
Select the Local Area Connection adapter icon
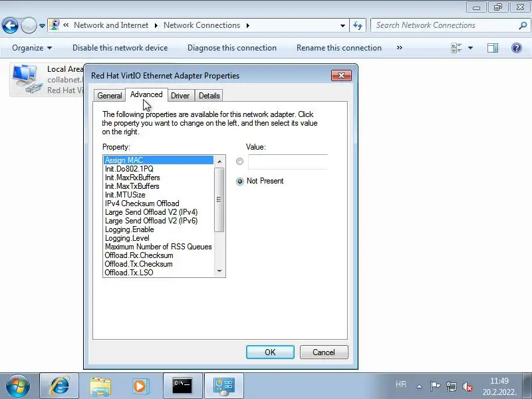click(x=27, y=79)
